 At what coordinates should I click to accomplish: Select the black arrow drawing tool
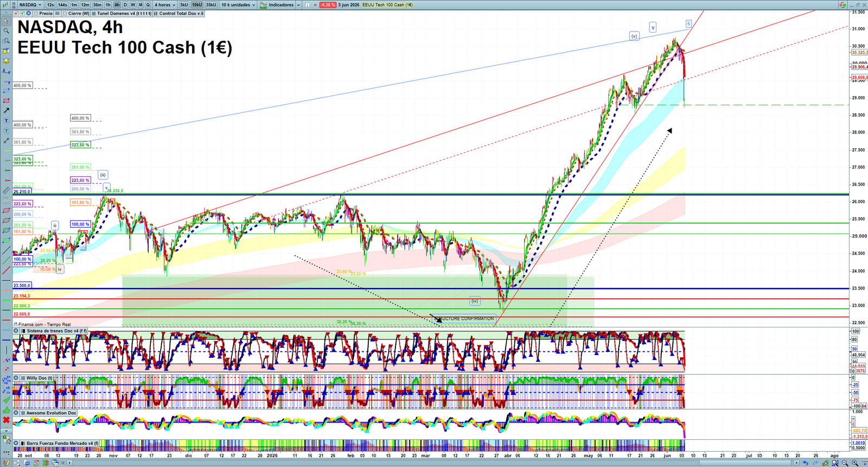[7, 110]
